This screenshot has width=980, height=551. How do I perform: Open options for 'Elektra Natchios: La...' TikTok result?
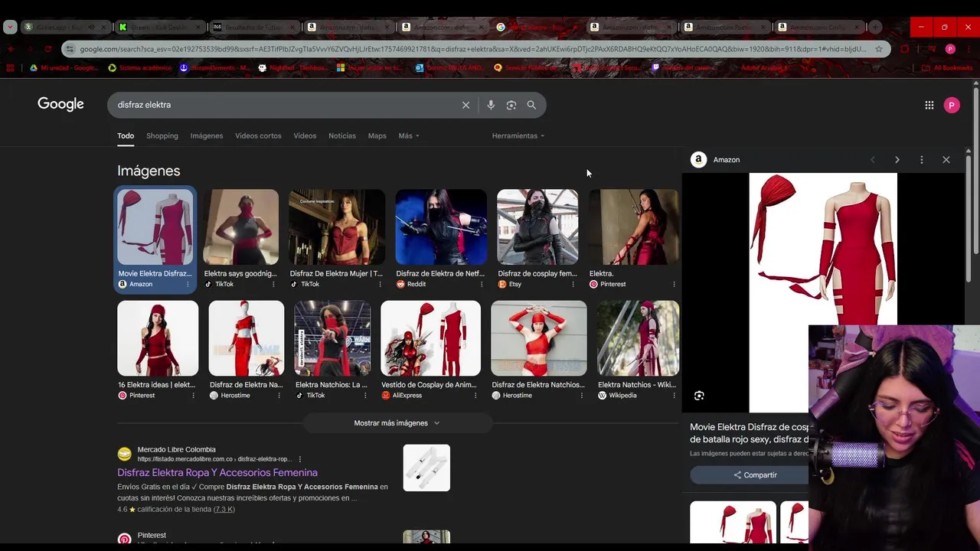coord(365,396)
